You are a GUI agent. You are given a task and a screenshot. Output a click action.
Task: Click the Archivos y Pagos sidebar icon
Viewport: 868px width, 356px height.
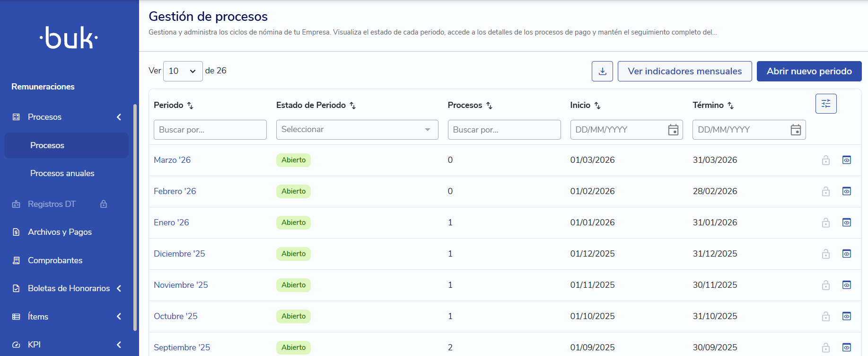click(x=16, y=232)
